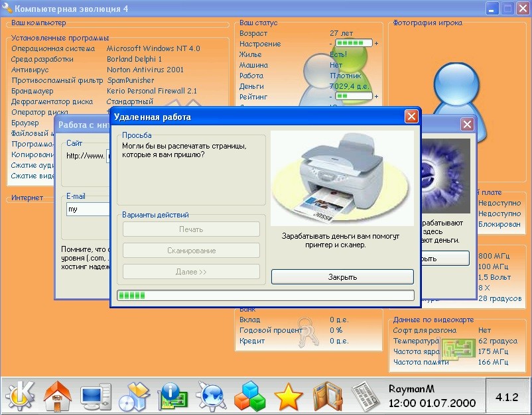Viewport: 532px width, 415px height.
Task: Increase rating with the plus beside Рейтинг bar
Action: point(376,97)
